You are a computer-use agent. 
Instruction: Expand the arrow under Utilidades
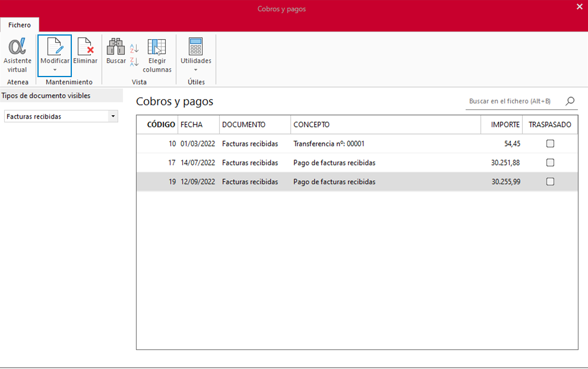tap(196, 70)
